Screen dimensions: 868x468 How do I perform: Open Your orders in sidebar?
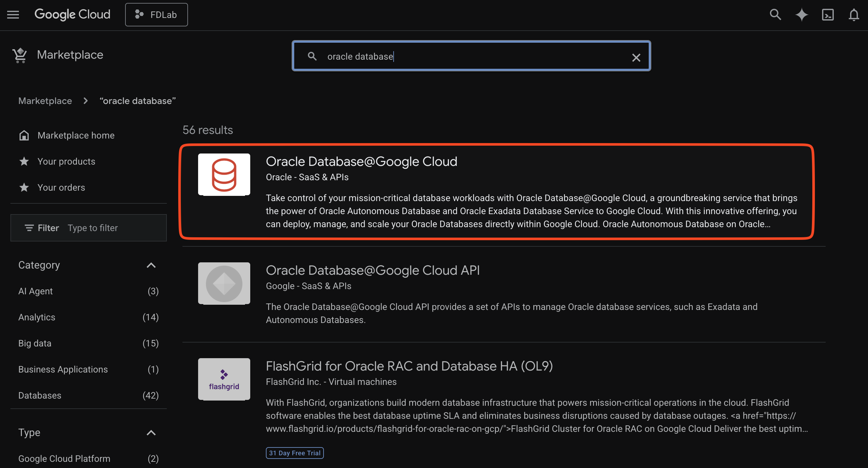[x=61, y=187]
